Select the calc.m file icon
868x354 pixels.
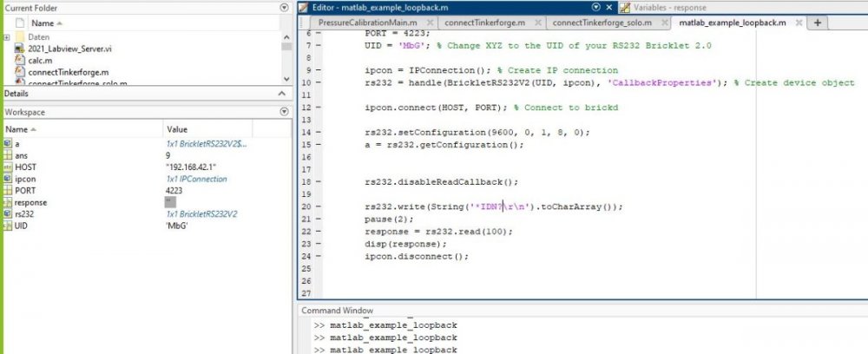(x=21, y=60)
